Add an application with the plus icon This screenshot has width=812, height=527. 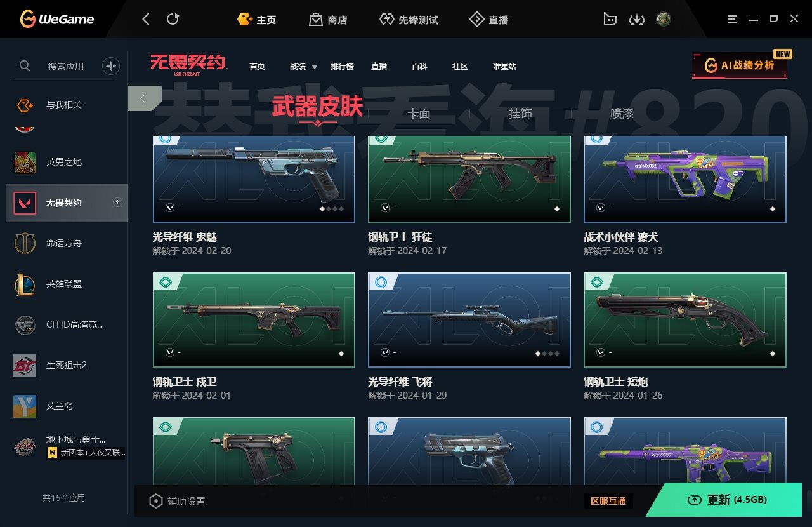[111, 66]
